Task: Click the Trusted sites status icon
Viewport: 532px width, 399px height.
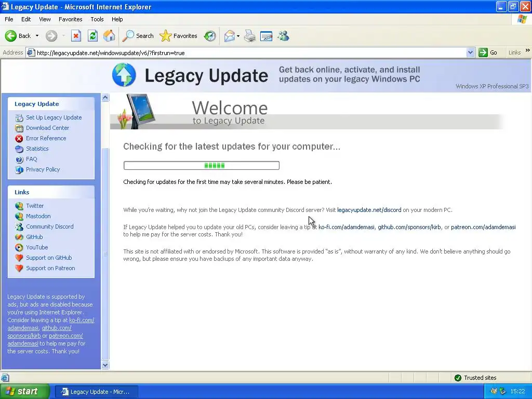Action: [458, 378]
